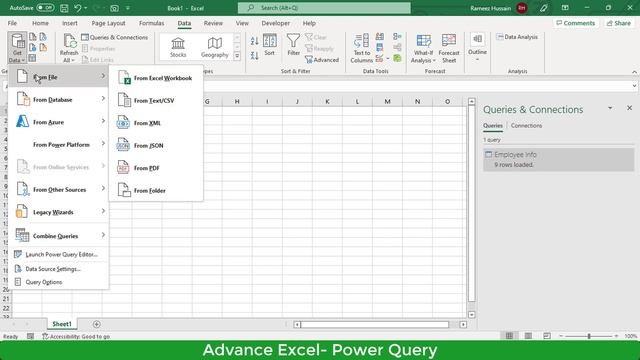
Task: Select From Folder import option
Action: click(156, 190)
